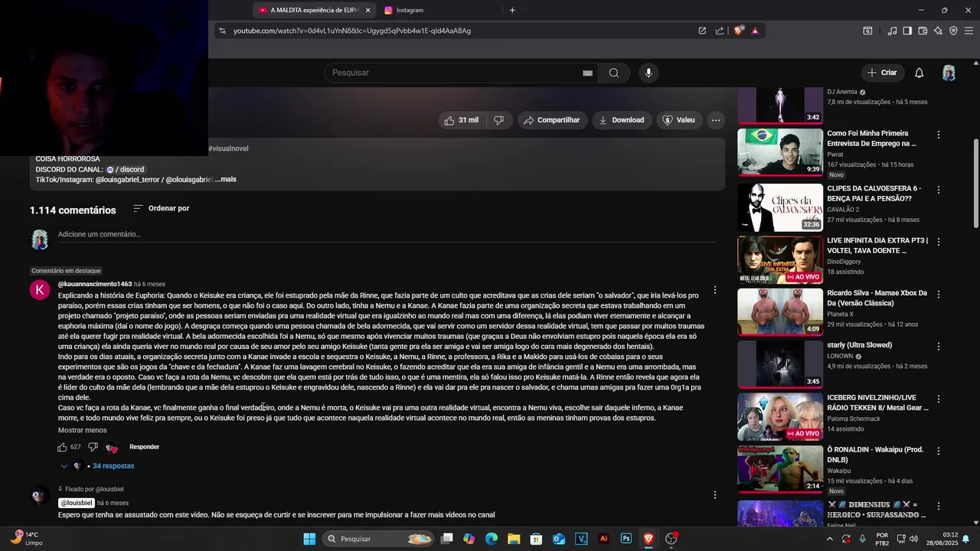Open the YouTube account avatar menu
Screen dimensions: 980x551
(949, 73)
